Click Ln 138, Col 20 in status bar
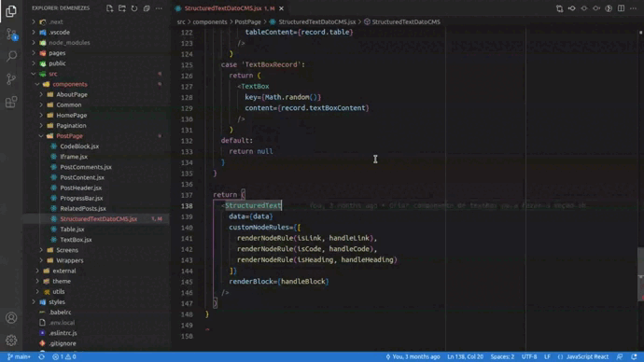Screen dimensions: 644x362 pos(466,356)
